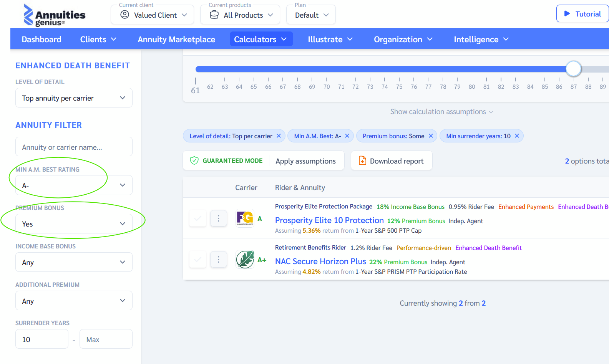The image size is (609, 364).
Task: Click the surrender years minimum field
Action: tap(42, 339)
